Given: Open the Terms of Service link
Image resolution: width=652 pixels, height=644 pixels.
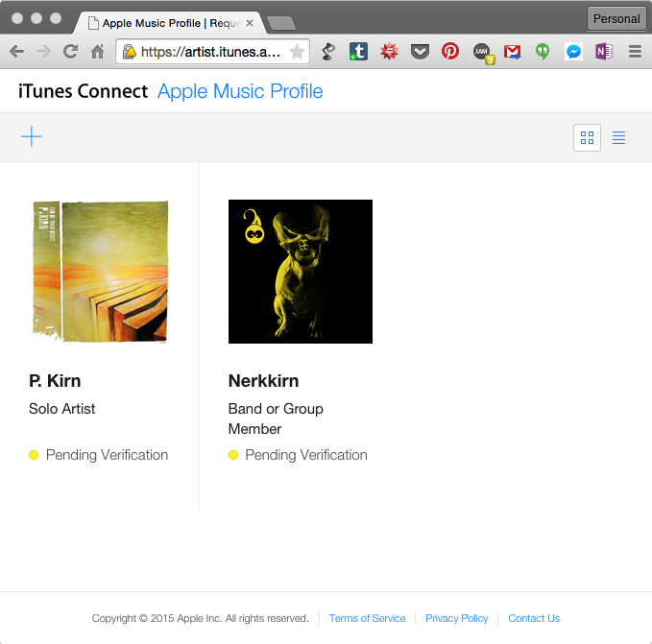Looking at the screenshot, I should point(367,618).
